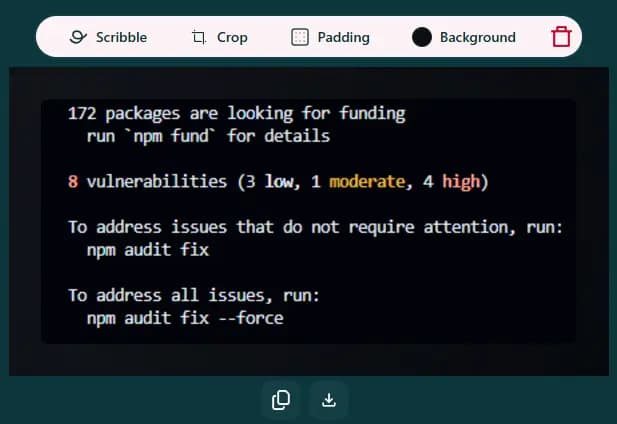Open the Background text label
617x424 pixels.
[x=478, y=38]
